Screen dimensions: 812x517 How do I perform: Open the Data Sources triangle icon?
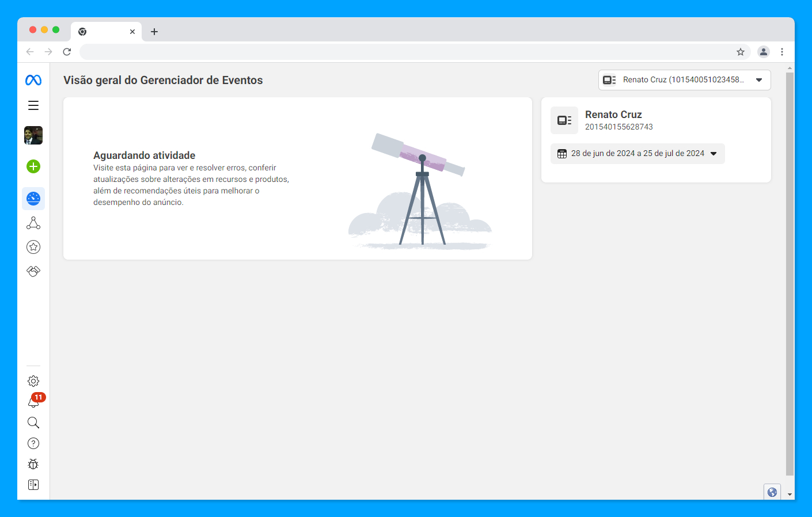pos(33,223)
